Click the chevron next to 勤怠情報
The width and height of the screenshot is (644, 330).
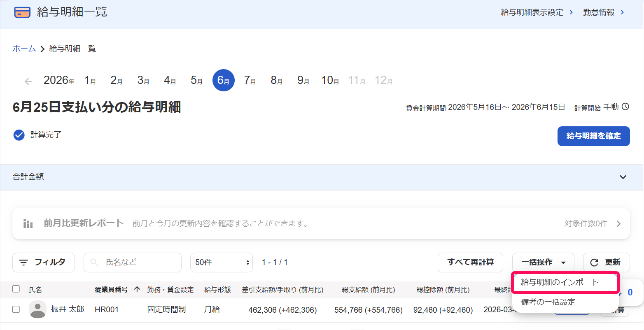tap(622, 12)
